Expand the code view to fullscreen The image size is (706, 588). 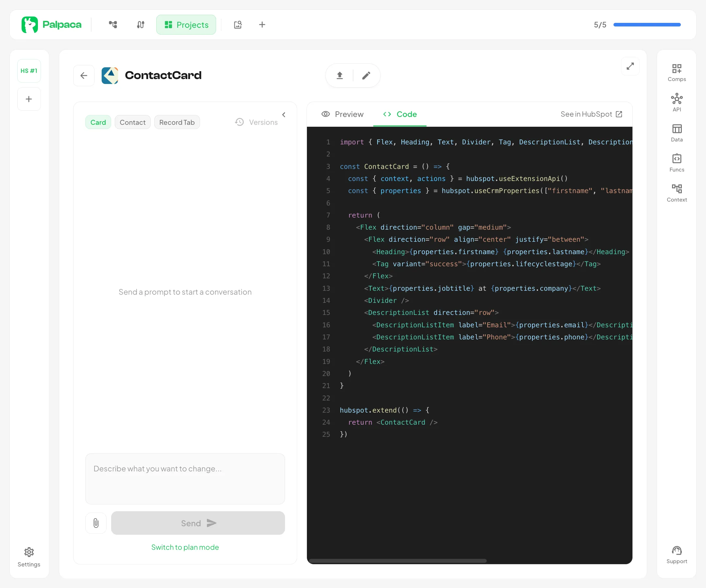pyautogui.click(x=630, y=66)
